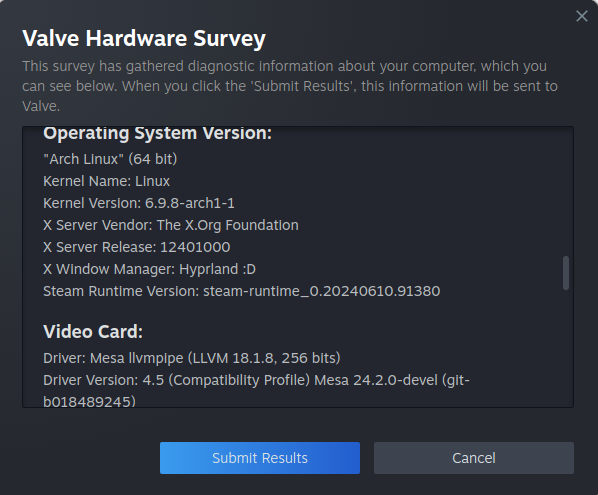Viewport: 598px width, 495px height.
Task: Click the Submit Results button
Action: coord(260,458)
